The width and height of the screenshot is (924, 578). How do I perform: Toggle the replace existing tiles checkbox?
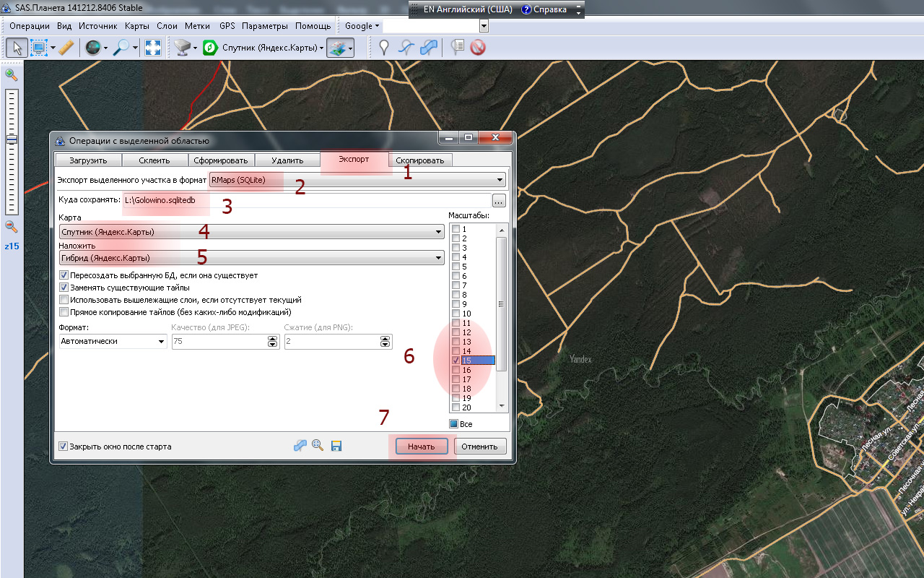(x=64, y=288)
